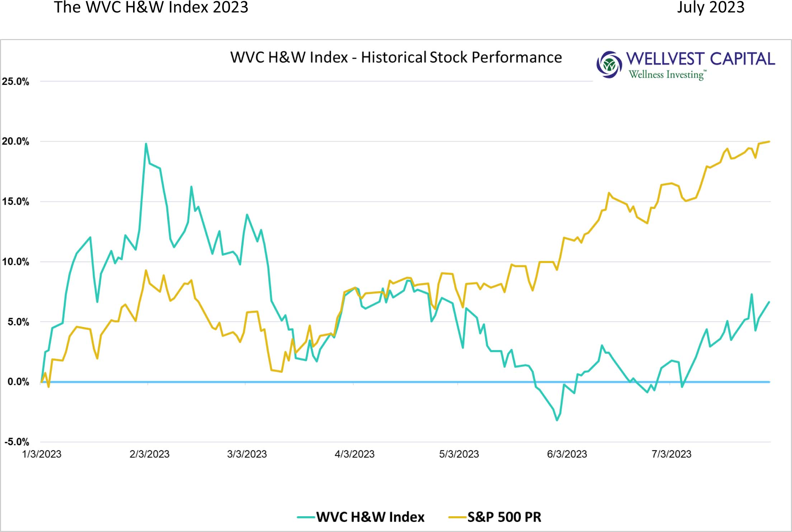Click the 20.0% y-axis label
Screen dimensions: 792x532
click(x=15, y=141)
